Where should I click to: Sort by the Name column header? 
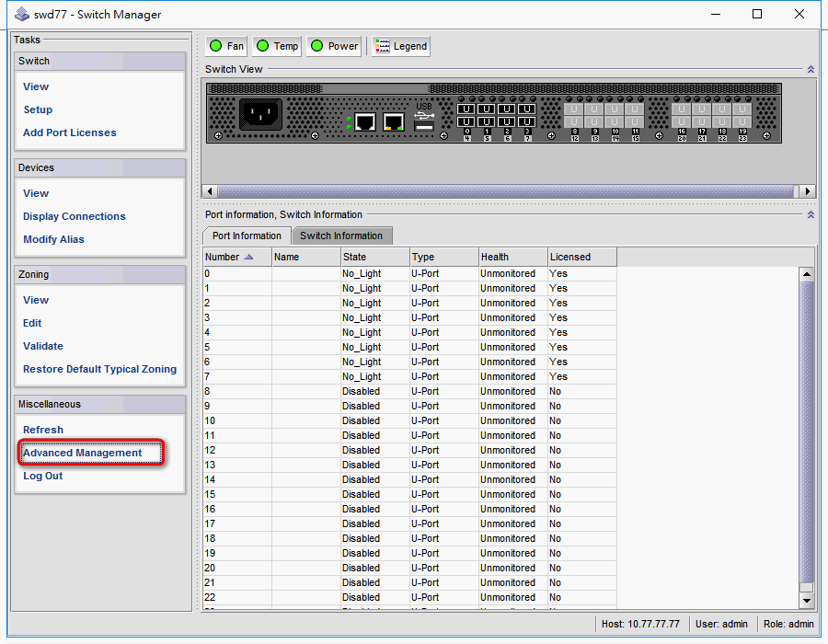306,257
